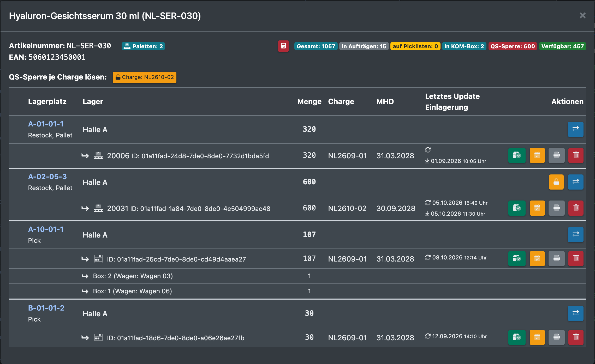Click orange edit date icon for quantity 30 row
Screen dimensions: 595x364
[537, 337]
